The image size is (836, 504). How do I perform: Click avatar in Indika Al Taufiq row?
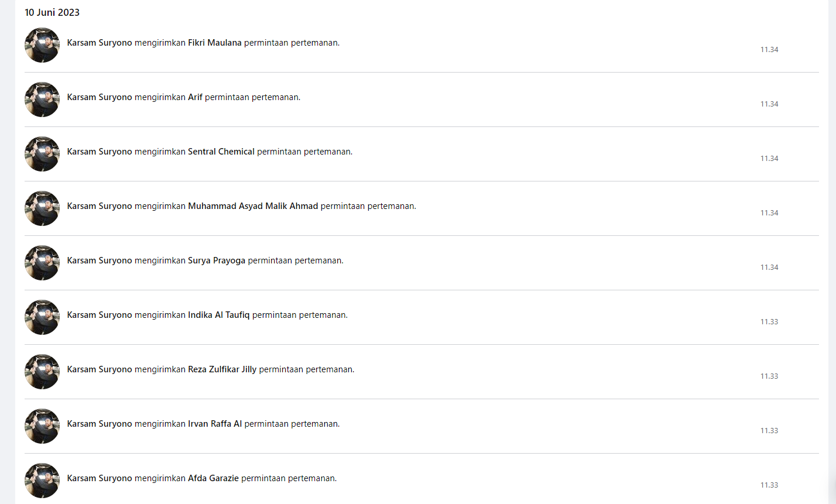point(42,317)
